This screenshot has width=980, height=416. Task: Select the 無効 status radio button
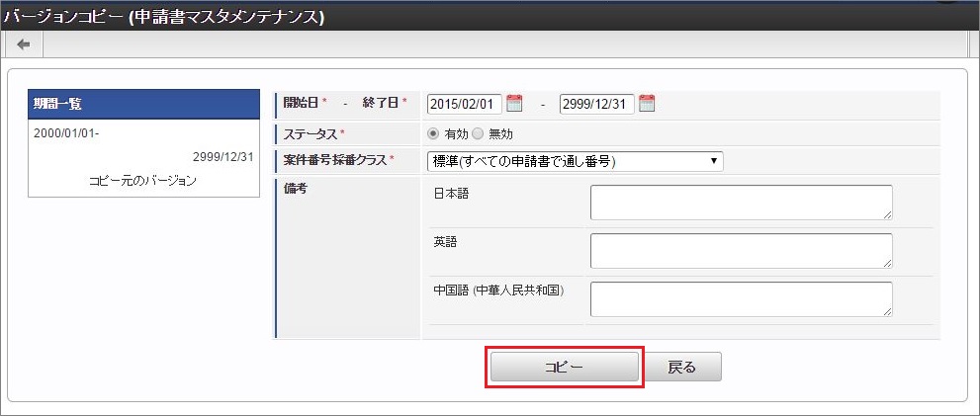click(478, 133)
